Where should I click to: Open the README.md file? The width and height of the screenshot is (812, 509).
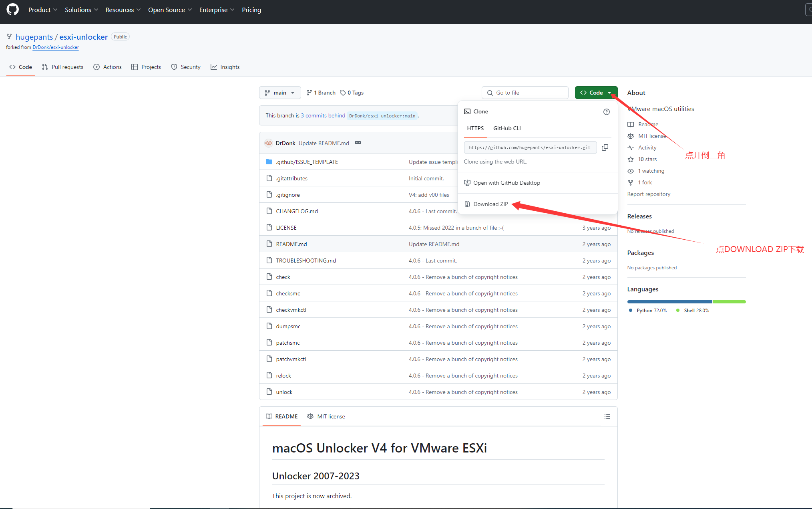pyautogui.click(x=291, y=244)
